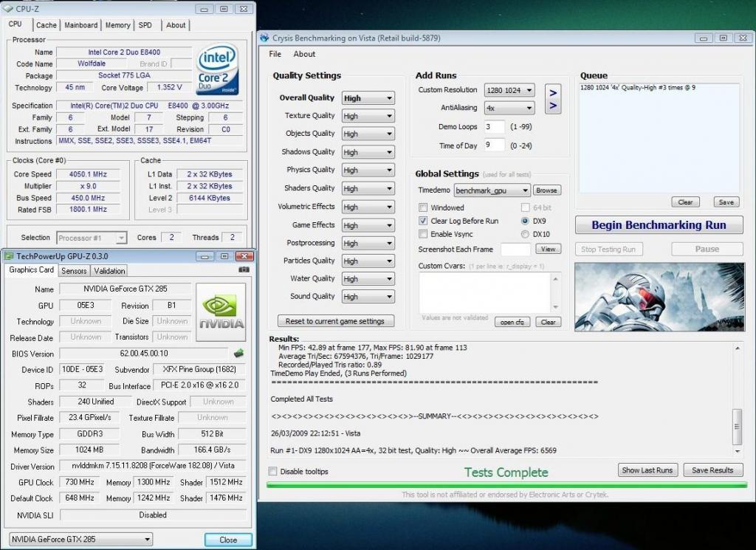This screenshot has width=756, height=550.
Task: Toggle the Windowed checkbox
Action: pyautogui.click(x=423, y=207)
